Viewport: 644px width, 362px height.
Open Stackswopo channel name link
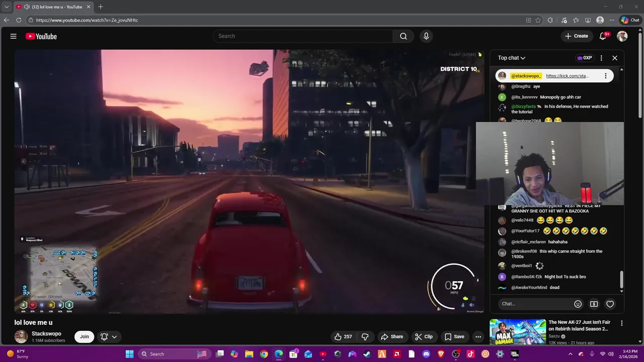pyautogui.click(x=46, y=334)
